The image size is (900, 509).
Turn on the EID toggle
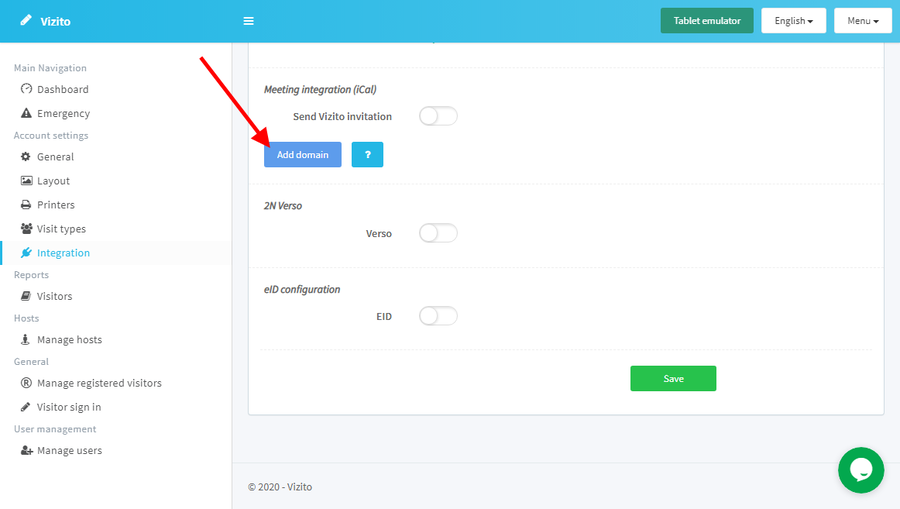[438, 316]
